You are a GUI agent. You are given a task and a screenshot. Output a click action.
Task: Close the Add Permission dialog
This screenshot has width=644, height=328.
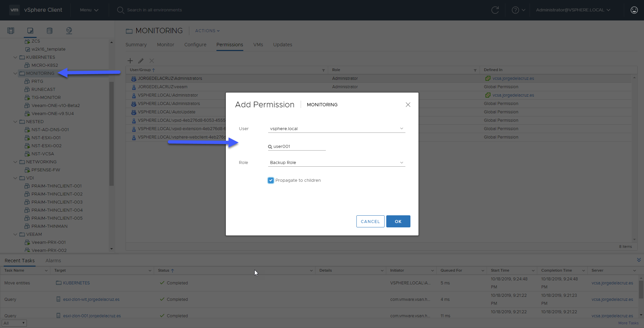(408, 105)
